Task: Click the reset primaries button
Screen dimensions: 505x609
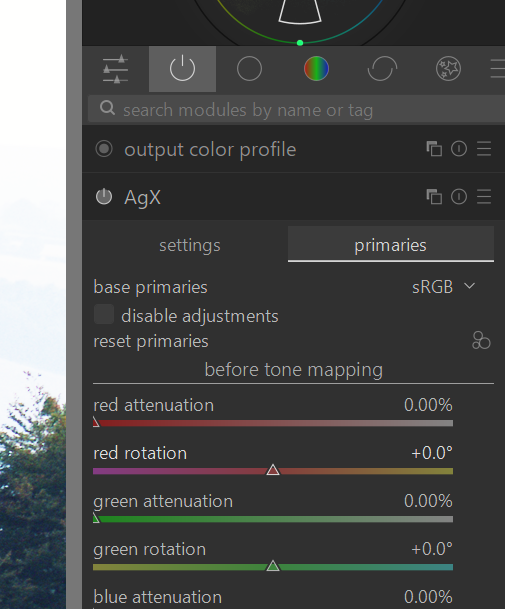Action: pyautogui.click(x=151, y=341)
